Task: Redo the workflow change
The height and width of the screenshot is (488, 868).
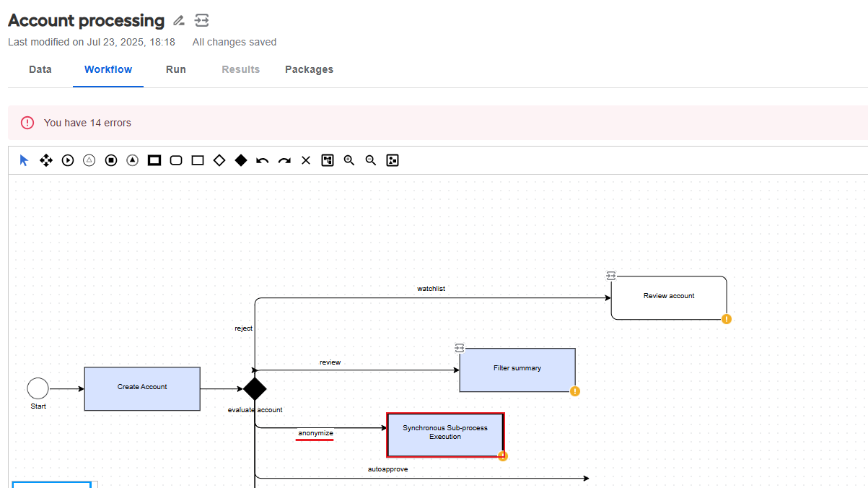Action: (284, 160)
